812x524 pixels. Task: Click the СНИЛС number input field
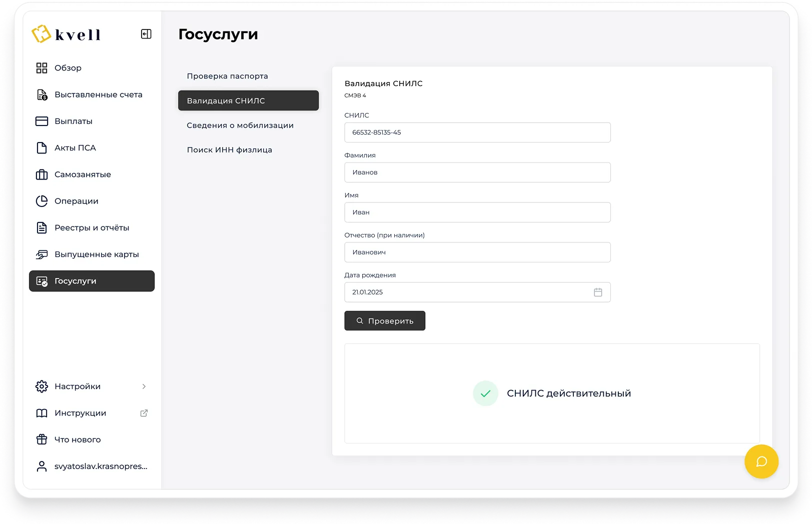(477, 132)
